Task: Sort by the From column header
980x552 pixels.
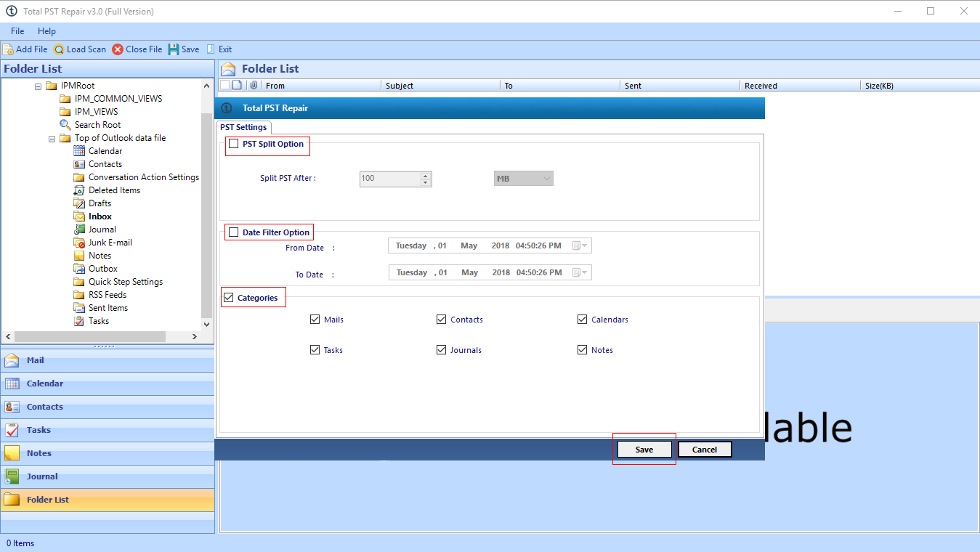Action: coord(322,86)
